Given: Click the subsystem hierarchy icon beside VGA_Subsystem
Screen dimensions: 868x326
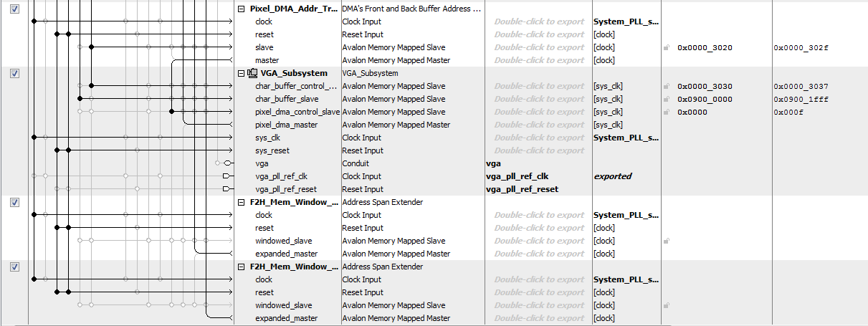Looking at the screenshot, I should click(x=252, y=73).
